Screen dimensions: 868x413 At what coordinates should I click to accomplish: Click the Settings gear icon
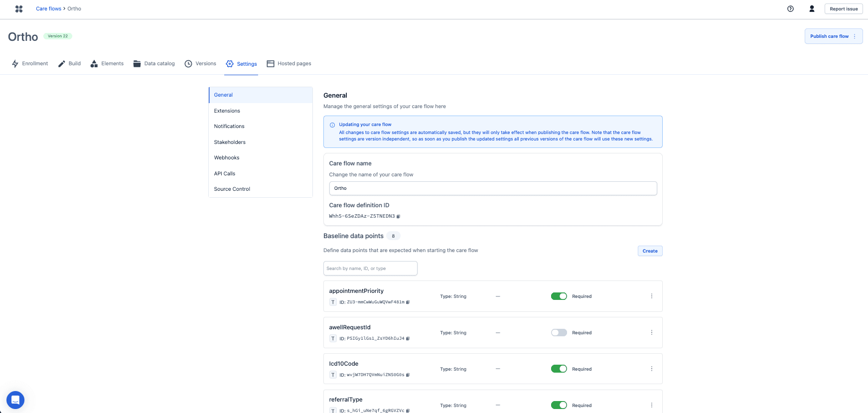click(x=230, y=64)
